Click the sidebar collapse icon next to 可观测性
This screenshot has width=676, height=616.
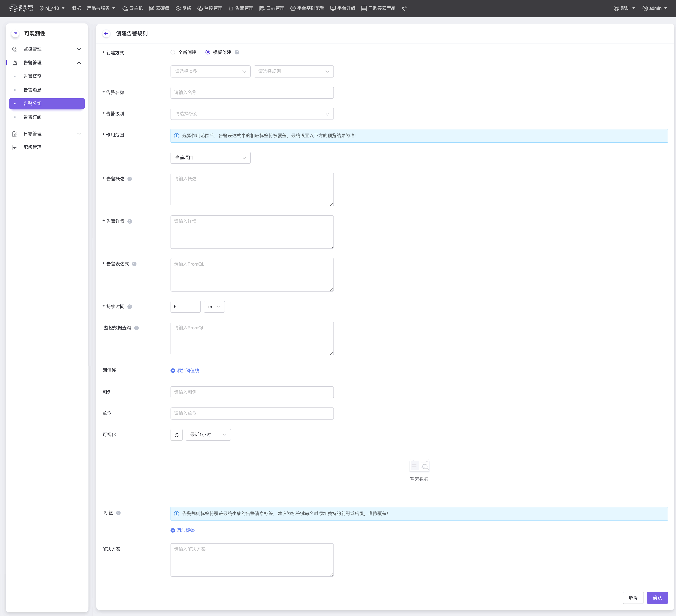click(x=15, y=33)
